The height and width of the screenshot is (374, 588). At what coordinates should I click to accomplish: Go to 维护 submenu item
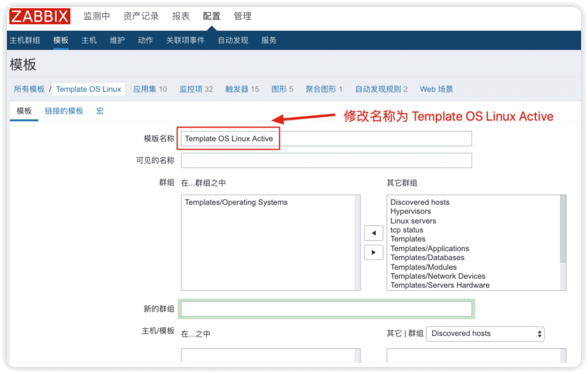117,40
